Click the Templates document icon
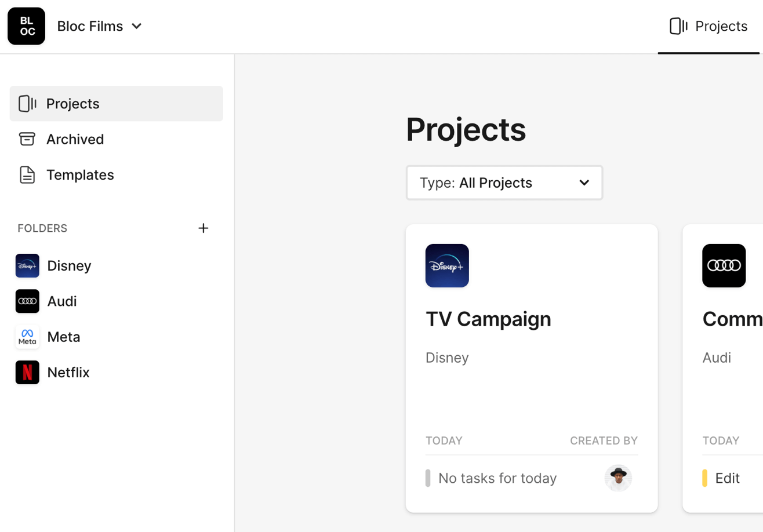Image resolution: width=763 pixels, height=532 pixels. (x=27, y=175)
